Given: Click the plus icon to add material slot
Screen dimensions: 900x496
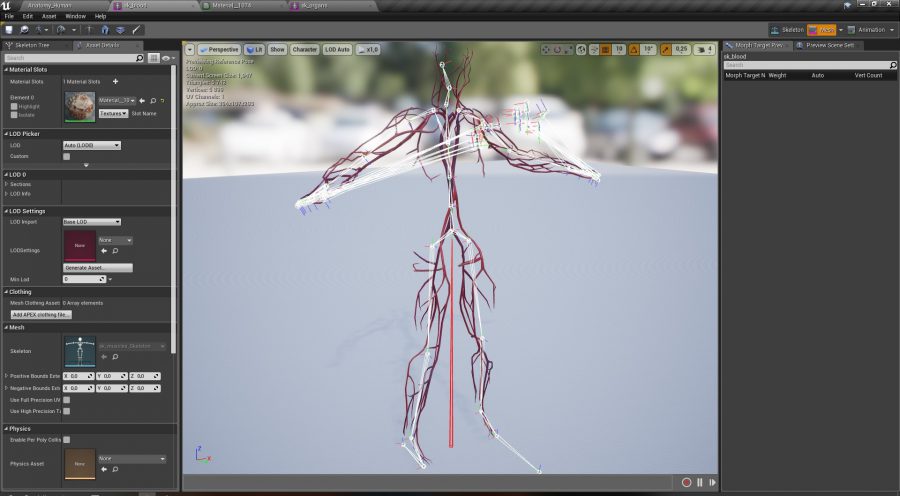Looking at the screenshot, I should [x=115, y=82].
